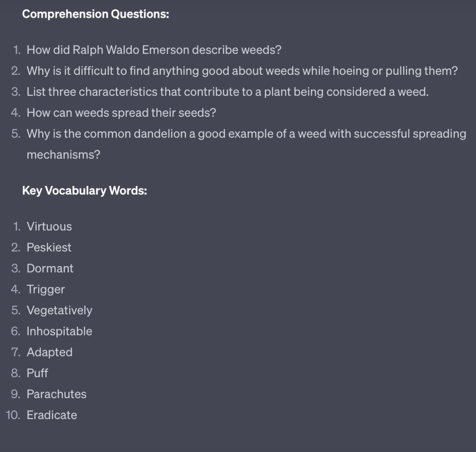The height and width of the screenshot is (452, 476).
Task: Select vocabulary word 'Virtuous'
Action: point(49,226)
